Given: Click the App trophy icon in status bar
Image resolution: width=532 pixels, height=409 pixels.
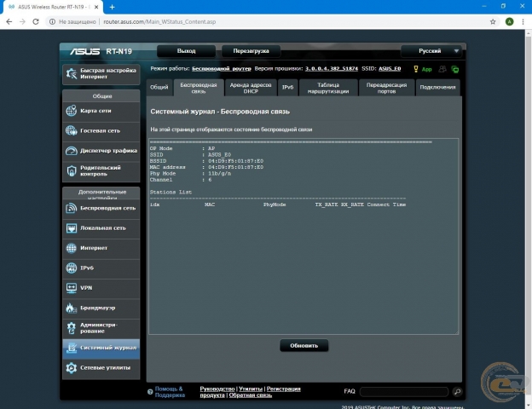Looking at the screenshot, I should point(416,69).
